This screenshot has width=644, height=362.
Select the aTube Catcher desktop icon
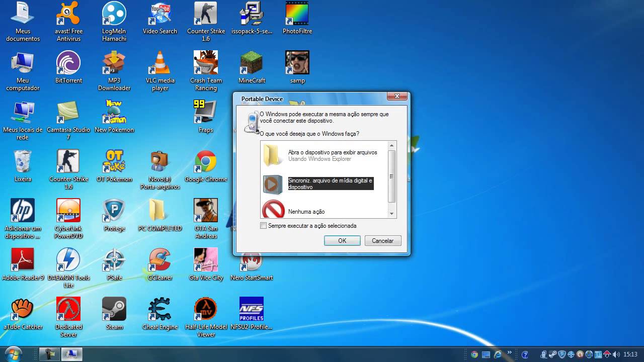(x=23, y=314)
